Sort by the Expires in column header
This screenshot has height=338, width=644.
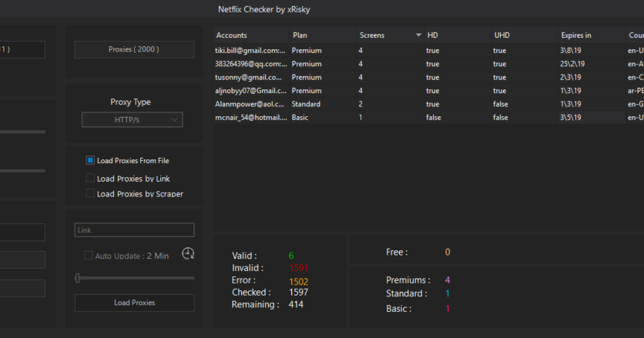(592, 35)
